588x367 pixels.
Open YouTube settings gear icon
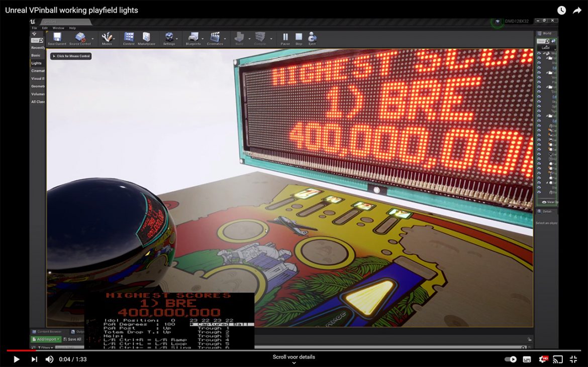[x=543, y=359]
